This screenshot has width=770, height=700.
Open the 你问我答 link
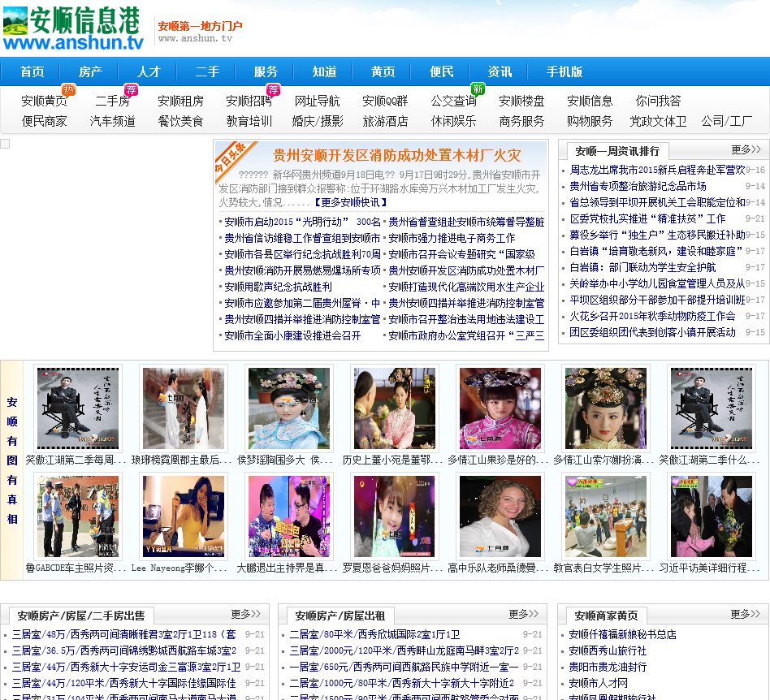point(658,102)
